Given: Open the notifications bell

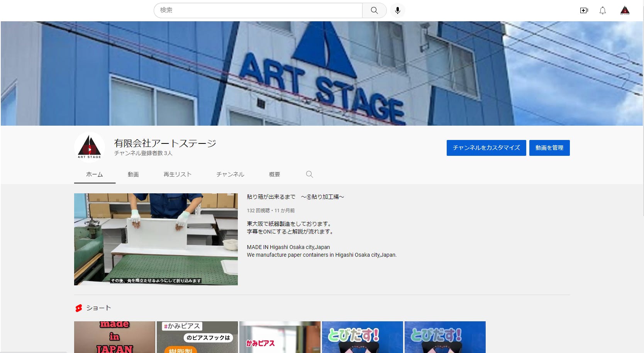Looking at the screenshot, I should tap(602, 10).
